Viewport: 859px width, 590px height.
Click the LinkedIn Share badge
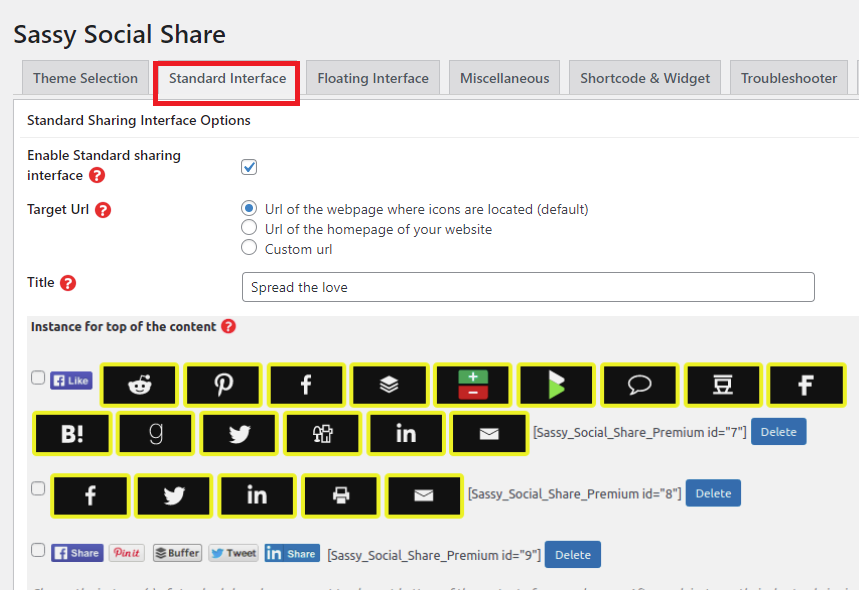point(292,553)
